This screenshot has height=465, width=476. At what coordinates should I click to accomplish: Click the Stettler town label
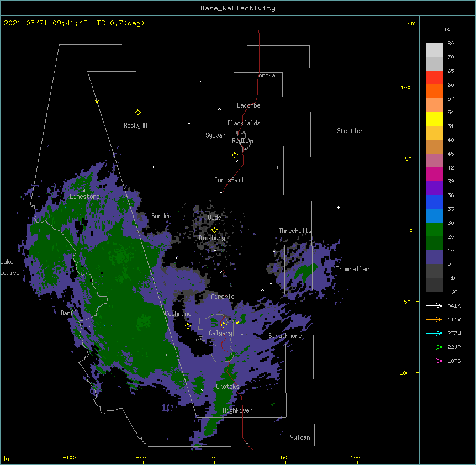(350, 131)
